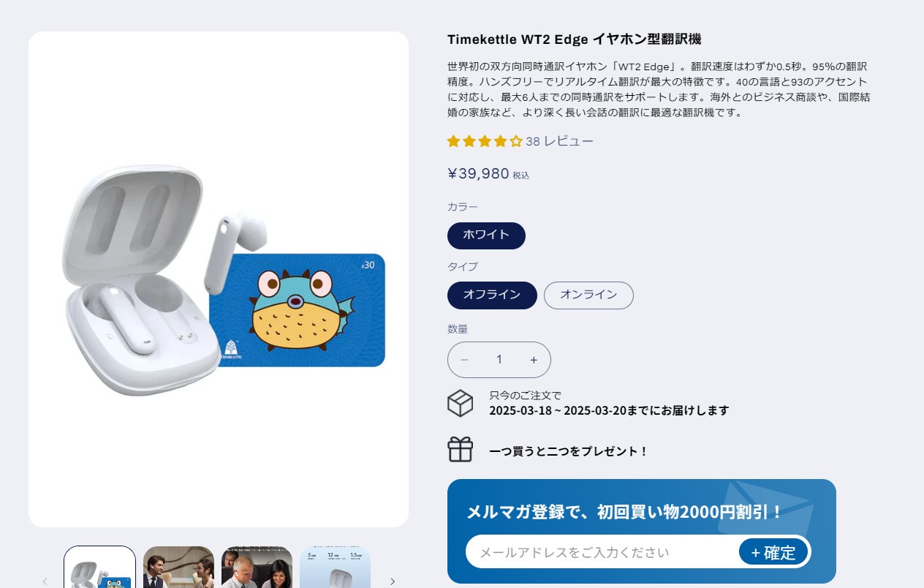Screen dimensions: 924x588
Task: Select the first earbuds product thumbnail
Action: (99, 568)
